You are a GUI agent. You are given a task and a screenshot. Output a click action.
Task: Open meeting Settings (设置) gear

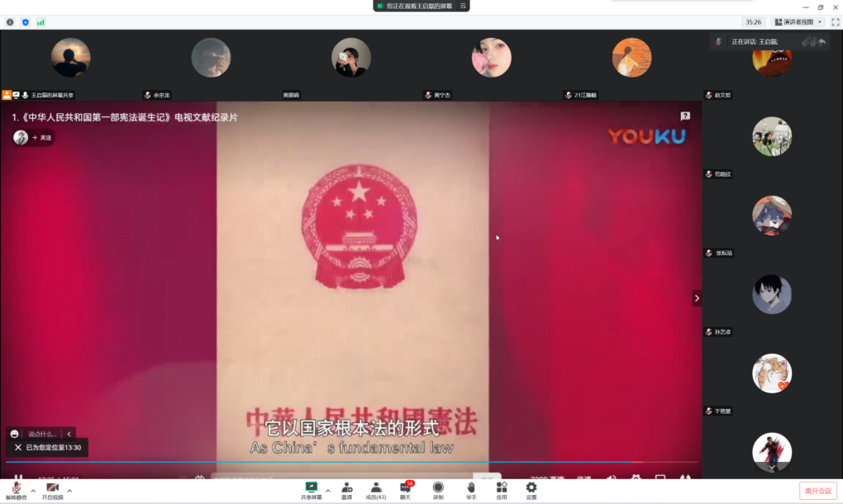coord(531,490)
